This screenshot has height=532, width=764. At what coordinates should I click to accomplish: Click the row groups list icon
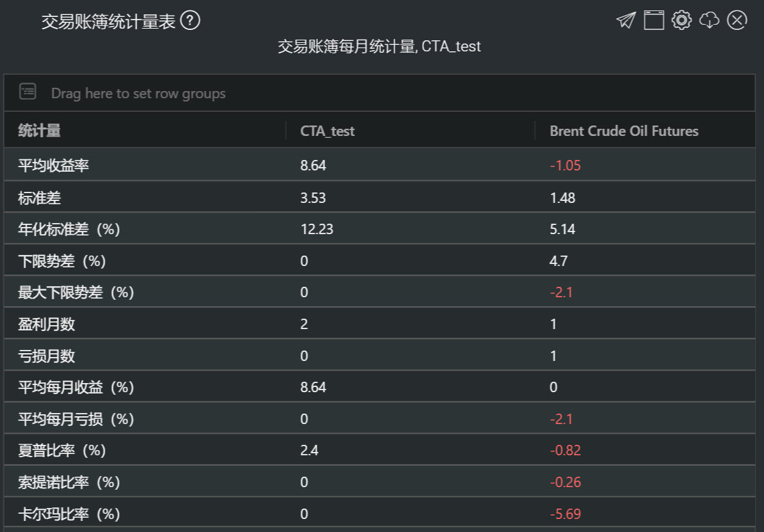click(28, 92)
